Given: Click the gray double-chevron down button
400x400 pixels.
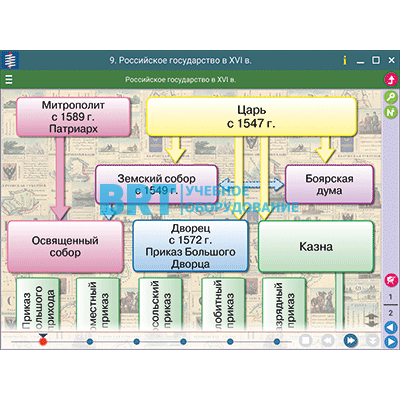Looking at the screenshot, I should pyautogui.click(x=372, y=341).
